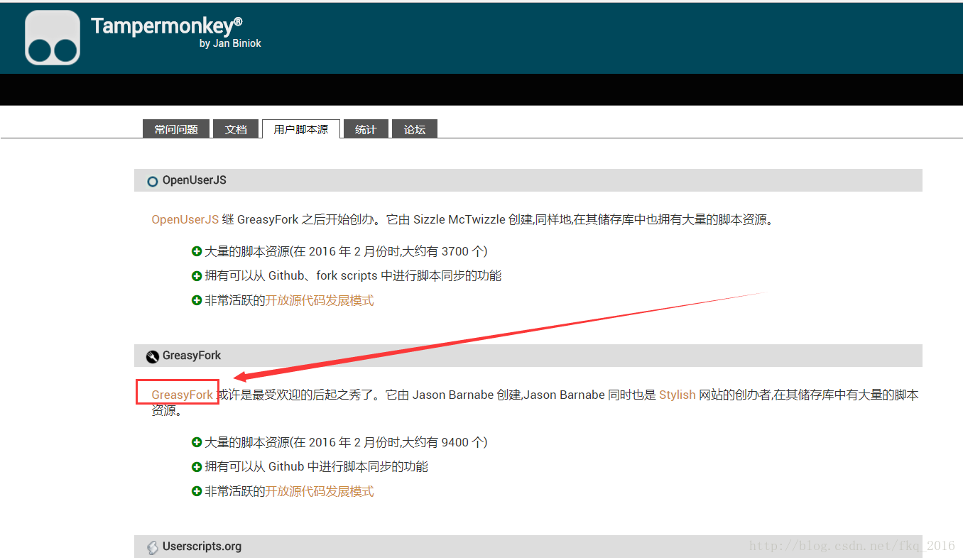Click the Userscripts.org section header icon

coord(152,547)
